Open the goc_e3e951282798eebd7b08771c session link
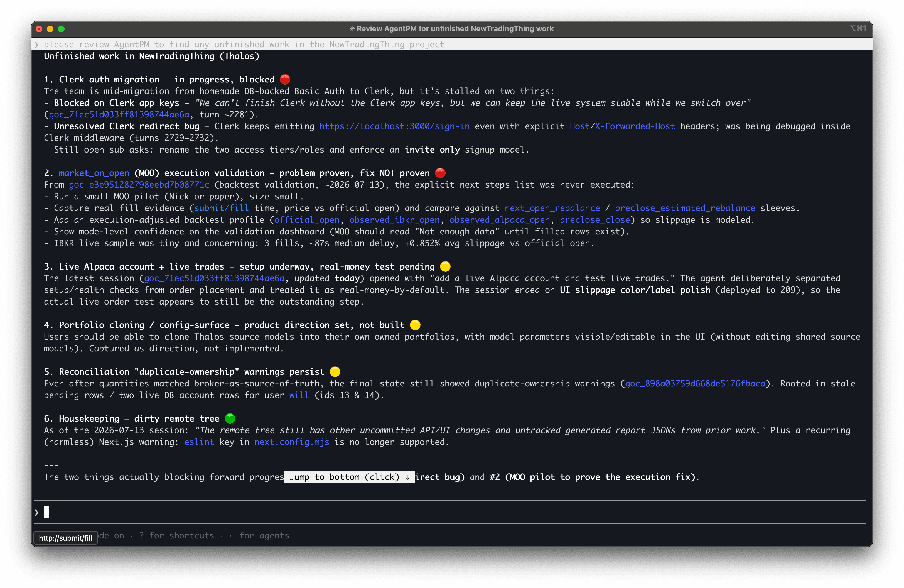This screenshot has height=588, width=904. coord(139,185)
